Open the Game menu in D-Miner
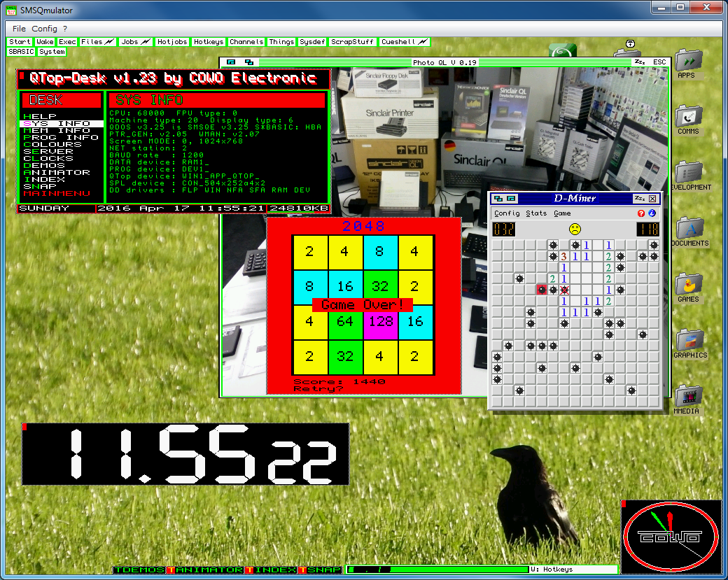Viewport: 728px width, 580px height. (x=562, y=213)
